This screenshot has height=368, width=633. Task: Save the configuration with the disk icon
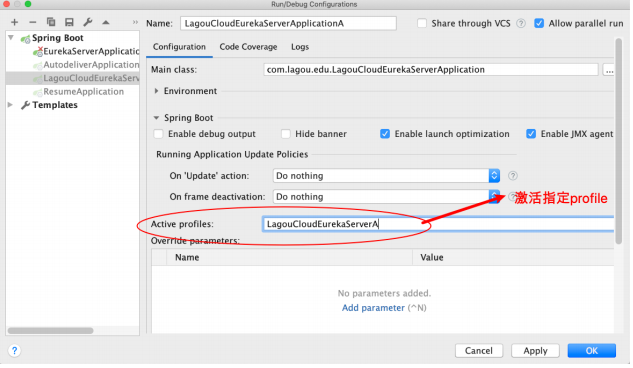point(69,22)
